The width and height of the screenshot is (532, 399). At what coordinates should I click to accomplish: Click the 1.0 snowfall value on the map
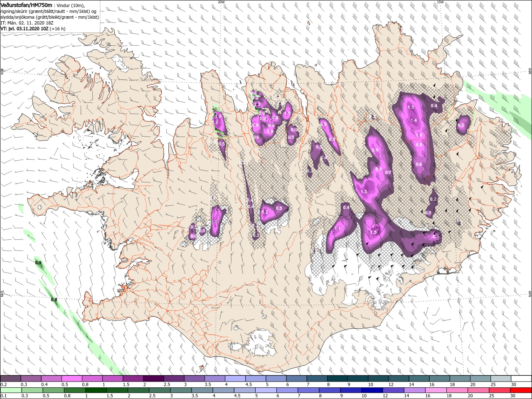coord(419,135)
